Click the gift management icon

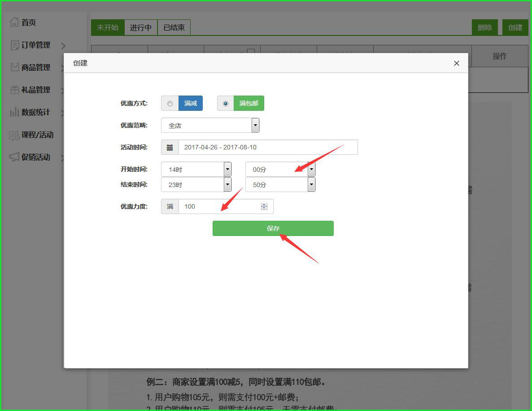14,90
